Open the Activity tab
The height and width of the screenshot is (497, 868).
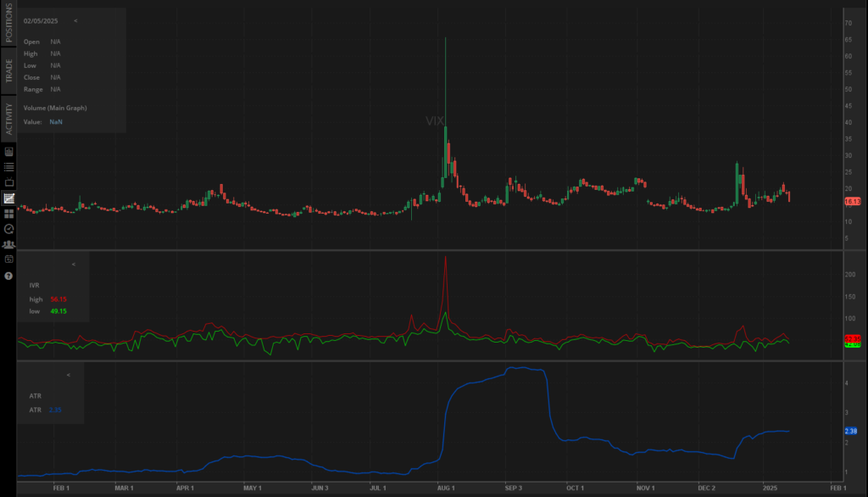(9, 119)
